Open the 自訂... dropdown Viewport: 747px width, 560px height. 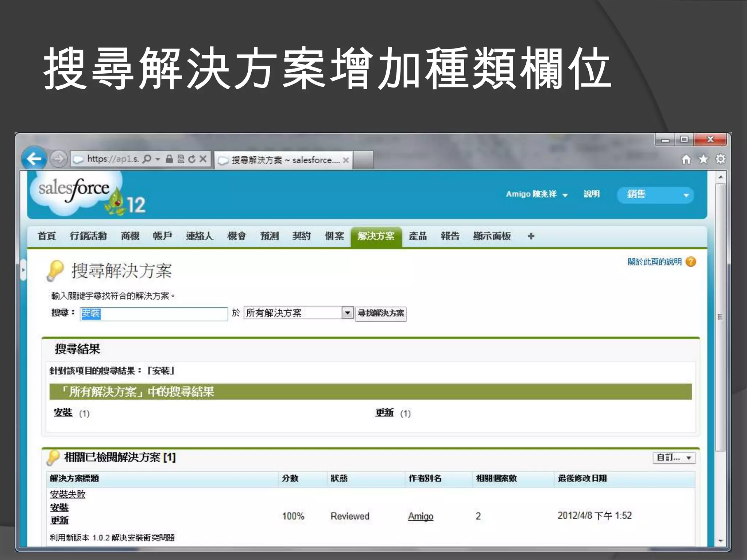coord(674,458)
